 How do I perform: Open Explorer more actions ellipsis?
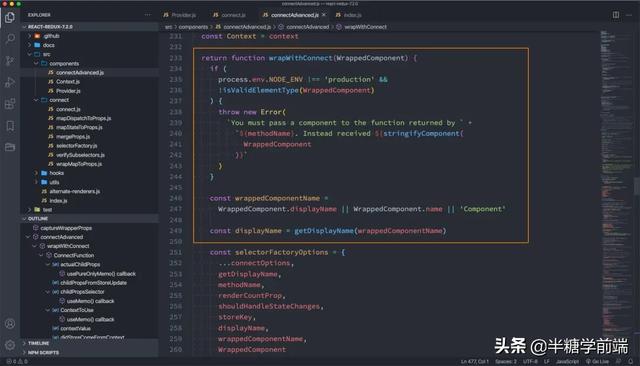tap(148, 15)
